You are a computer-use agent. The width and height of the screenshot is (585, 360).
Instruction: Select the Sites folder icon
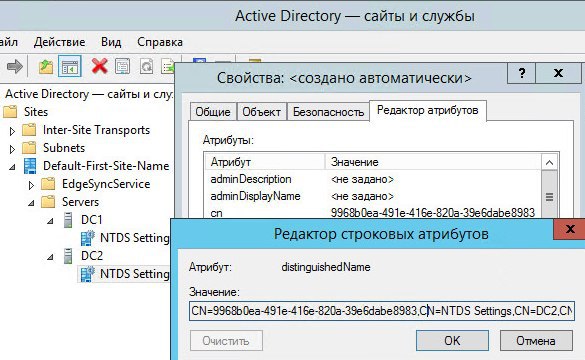click(10, 112)
